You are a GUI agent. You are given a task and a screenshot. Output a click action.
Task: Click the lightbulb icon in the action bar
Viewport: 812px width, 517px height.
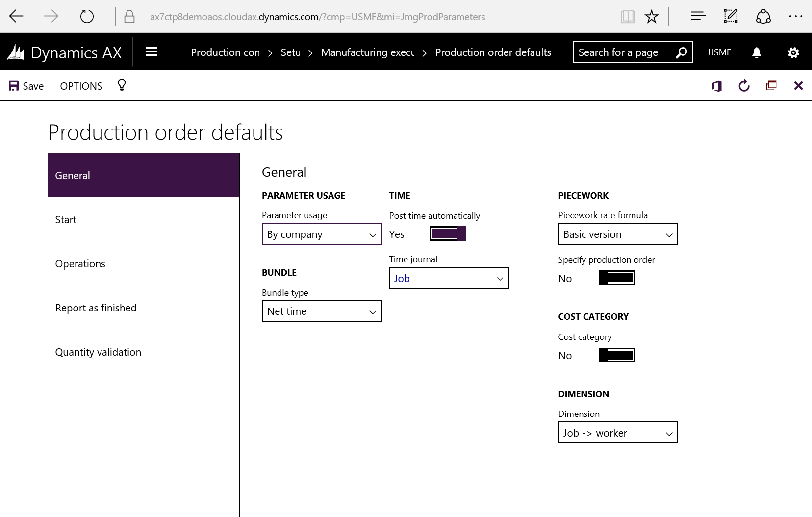[x=122, y=85]
